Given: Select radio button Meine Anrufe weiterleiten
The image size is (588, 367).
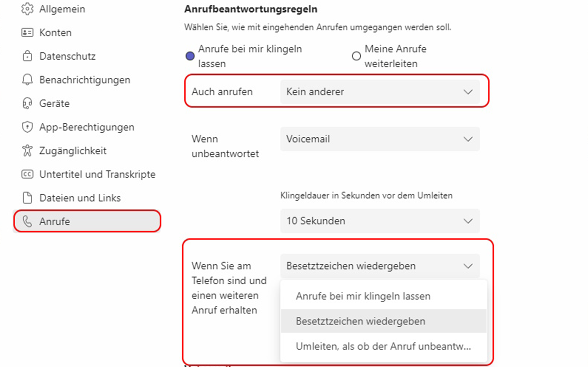Looking at the screenshot, I should point(356,56).
